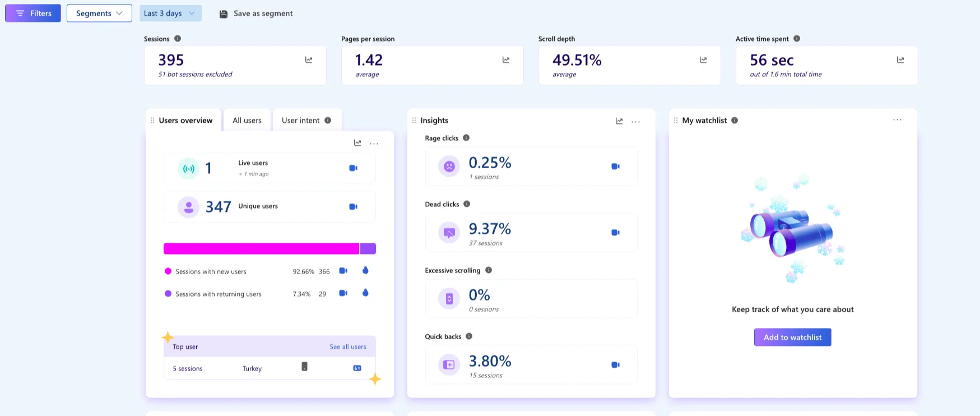Click Save as segment
980x416 pixels.
point(256,13)
